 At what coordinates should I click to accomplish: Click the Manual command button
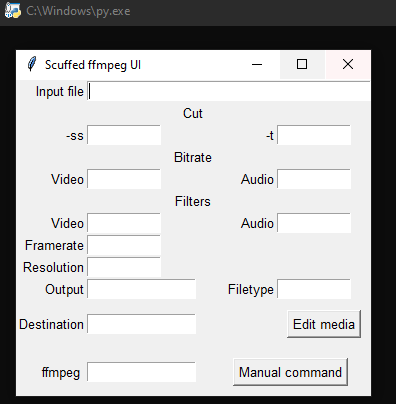coord(290,372)
